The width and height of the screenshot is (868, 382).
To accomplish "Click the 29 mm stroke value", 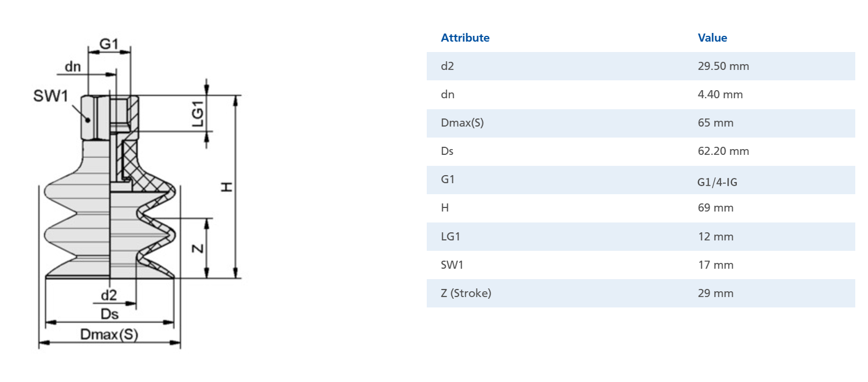I will tap(715, 293).
